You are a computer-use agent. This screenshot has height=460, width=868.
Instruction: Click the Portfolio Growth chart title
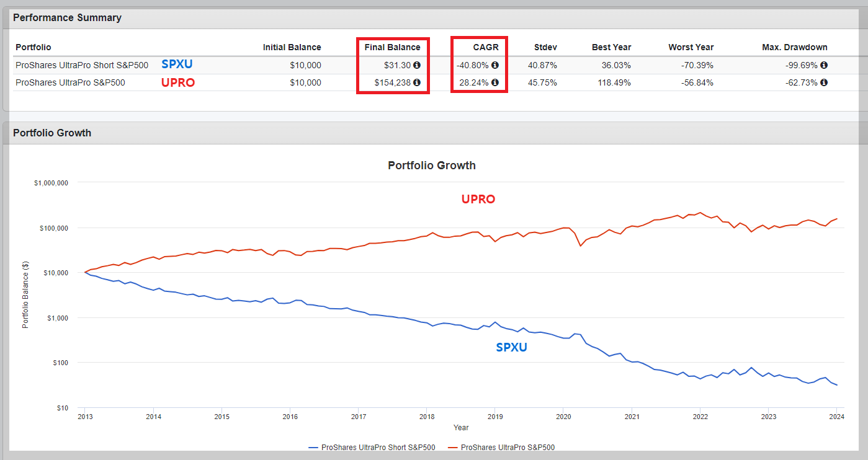pyautogui.click(x=432, y=166)
